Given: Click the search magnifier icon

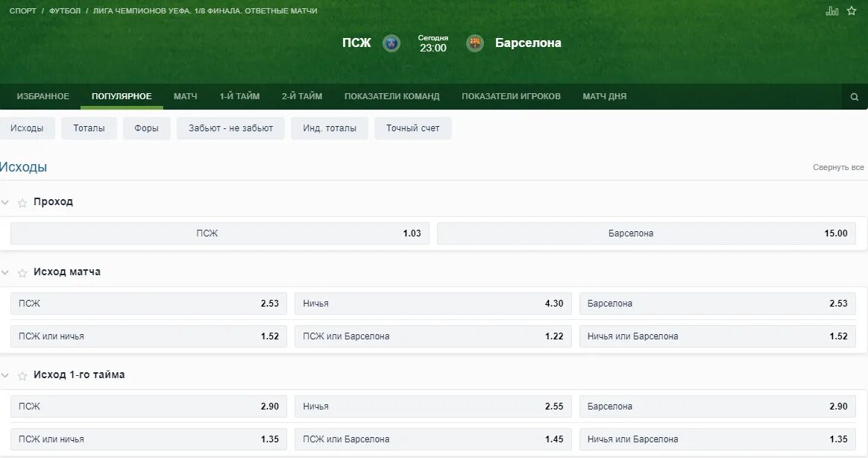Looking at the screenshot, I should click(x=854, y=97).
